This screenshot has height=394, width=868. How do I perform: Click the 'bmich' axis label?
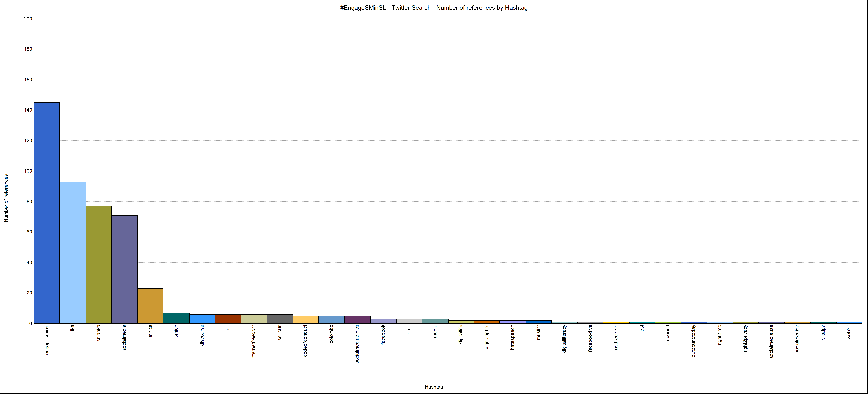(x=176, y=331)
